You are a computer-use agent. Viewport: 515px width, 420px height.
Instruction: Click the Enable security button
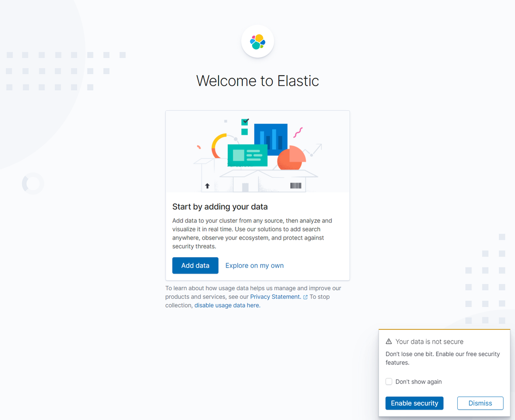(414, 403)
